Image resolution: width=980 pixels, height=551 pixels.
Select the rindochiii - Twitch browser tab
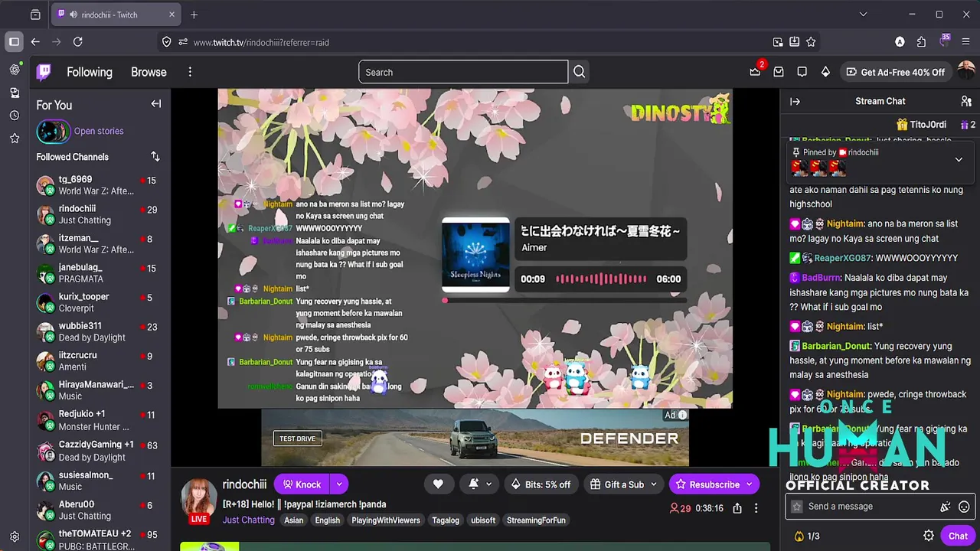point(117,15)
